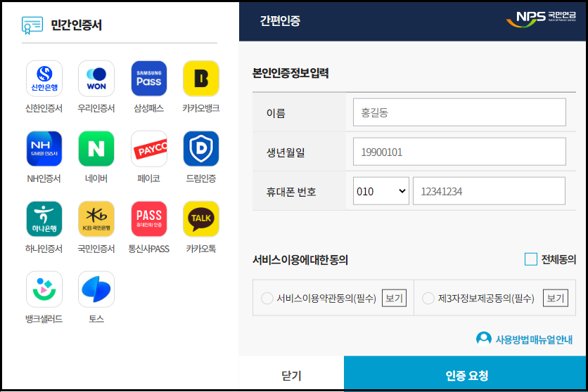Click the 민간인증서 certificate header icon
The image size is (588, 392).
pos(32,25)
